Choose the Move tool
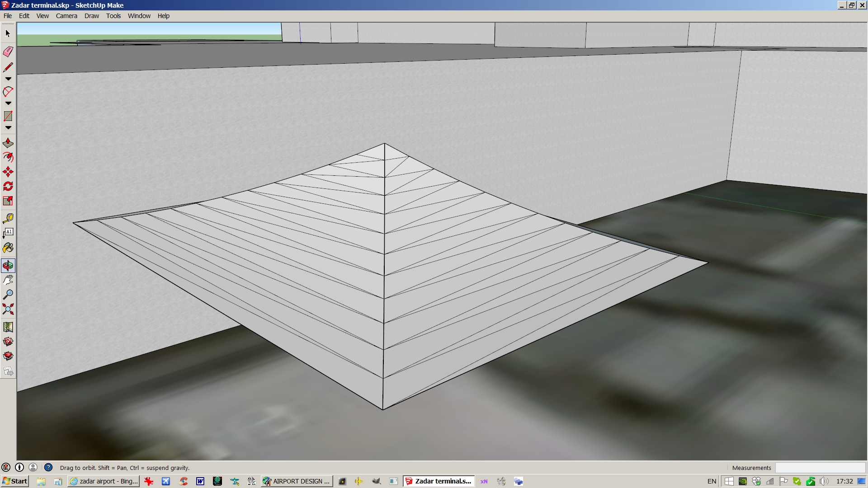Image resolution: width=868 pixels, height=488 pixels. 8,172
